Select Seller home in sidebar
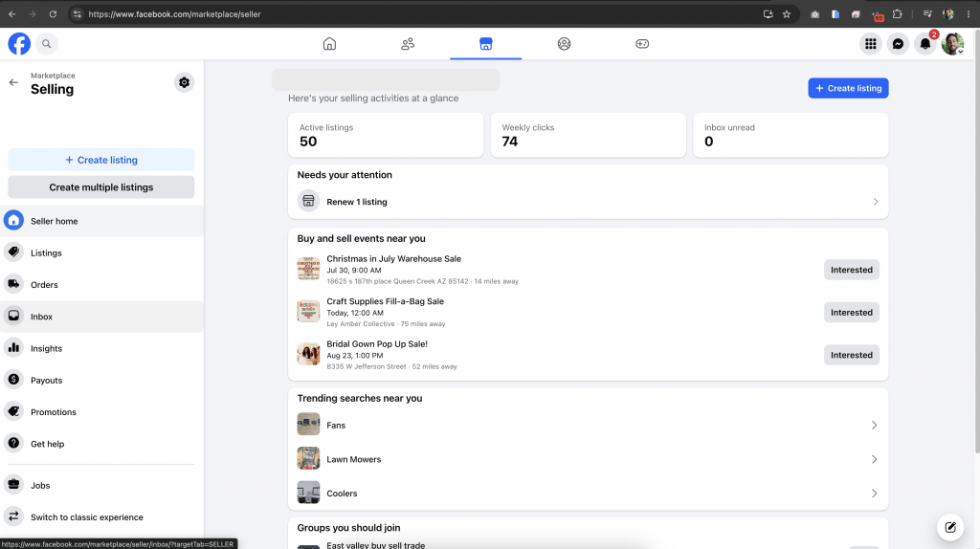The image size is (980, 549). pos(101,221)
